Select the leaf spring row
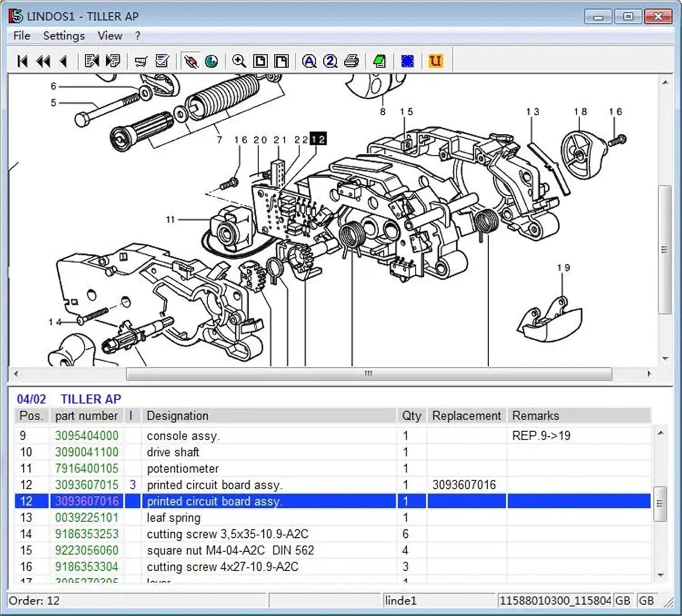Screen dimensions: 682x616 [173, 518]
